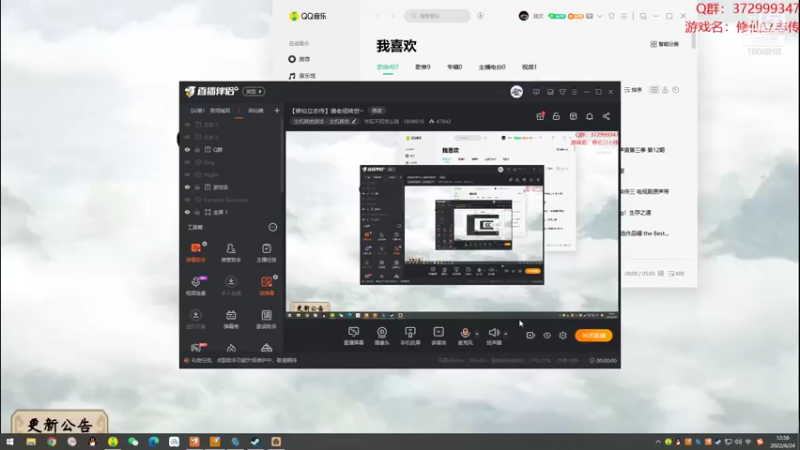Image resolution: width=800 pixels, height=450 pixels.
Task: Collapse the 工具箱 panel
Action: click(273, 227)
